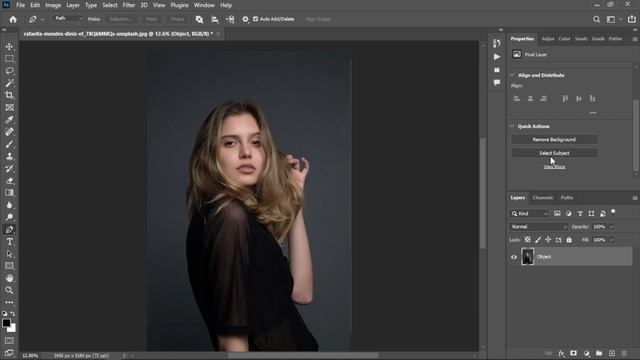Click the Delete layer trash icon

coord(624,353)
